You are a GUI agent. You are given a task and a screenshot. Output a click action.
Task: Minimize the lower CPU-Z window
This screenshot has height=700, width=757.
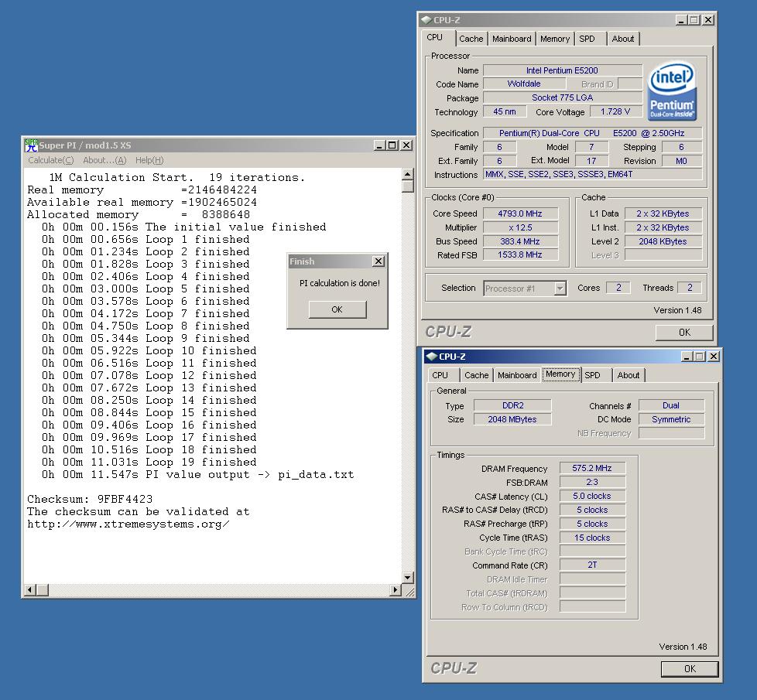(687, 357)
